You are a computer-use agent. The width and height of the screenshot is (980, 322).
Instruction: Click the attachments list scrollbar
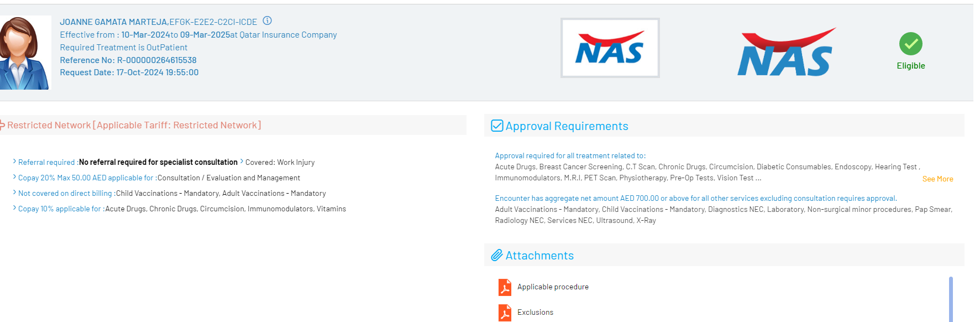coord(951,299)
